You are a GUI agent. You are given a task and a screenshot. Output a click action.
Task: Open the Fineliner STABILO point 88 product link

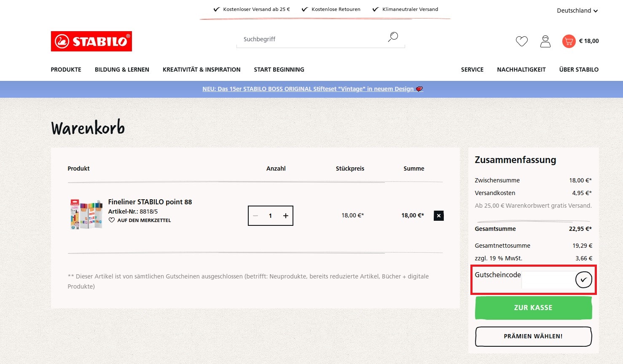150,202
